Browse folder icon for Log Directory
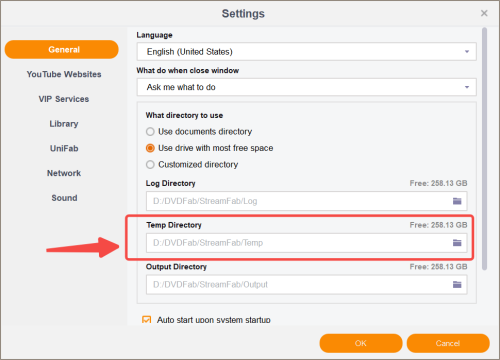 tap(457, 201)
